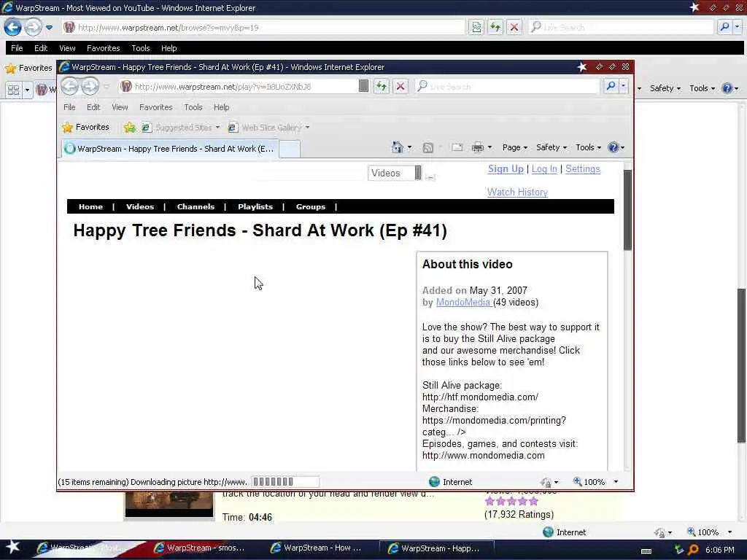Image resolution: width=747 pixels, height=560 pixels.
Task: Click the forward button in the front Happy Tree Friends window
Action: (x=90, y=86)
